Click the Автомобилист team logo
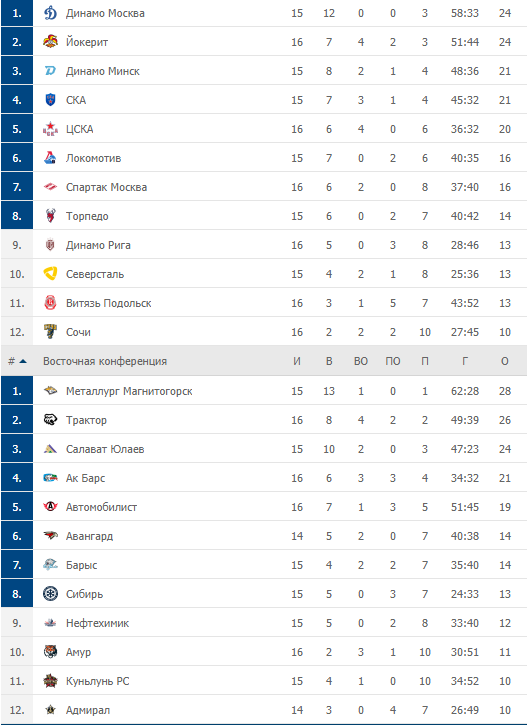This screenshot has height=725, width=527. [50, 507]
